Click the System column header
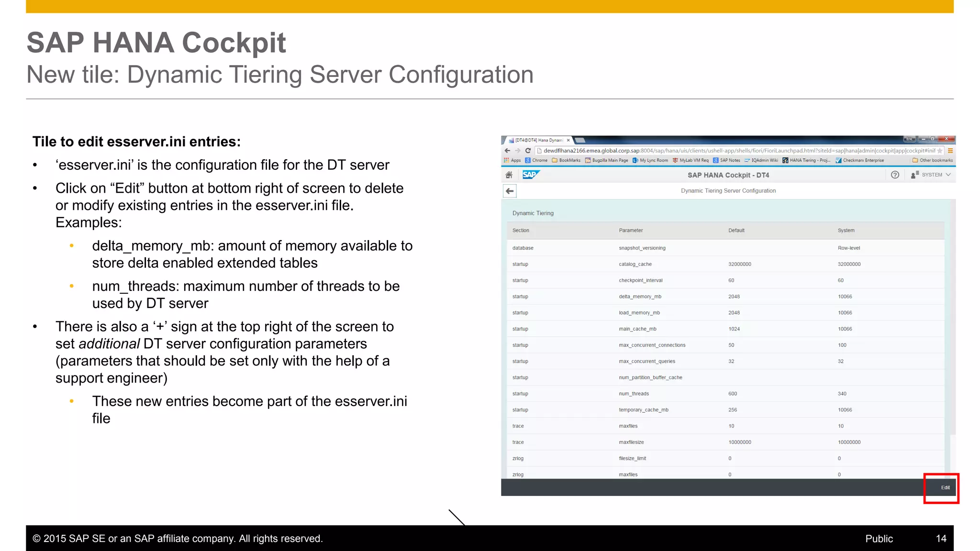Viewport: 980px width, 551px height. coord(846,231)
